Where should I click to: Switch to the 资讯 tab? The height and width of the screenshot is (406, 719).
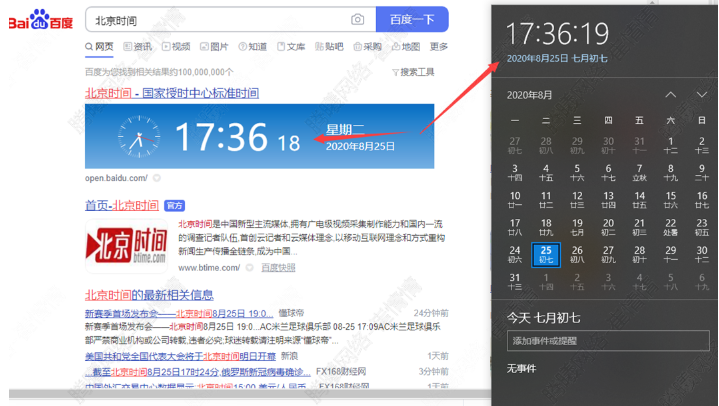tap(138, 46)
